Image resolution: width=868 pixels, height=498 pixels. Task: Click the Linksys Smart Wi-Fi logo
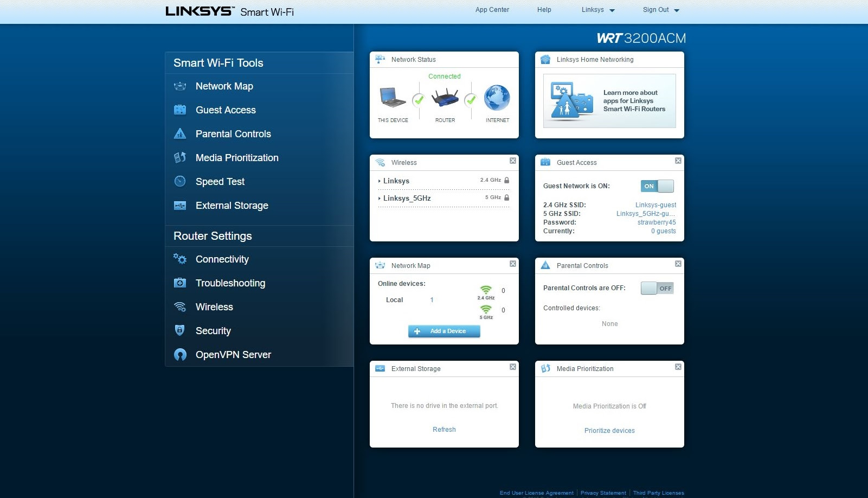229,11
